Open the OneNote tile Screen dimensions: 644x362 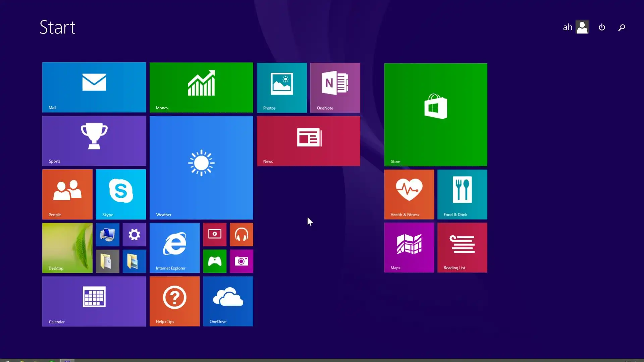[335, 87]
